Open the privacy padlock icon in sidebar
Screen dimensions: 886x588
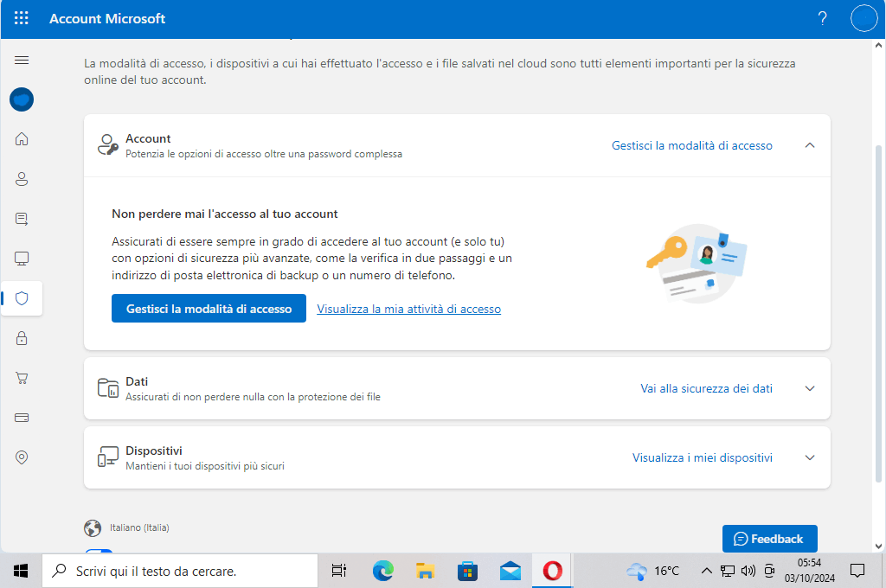[x=22, y=338]
